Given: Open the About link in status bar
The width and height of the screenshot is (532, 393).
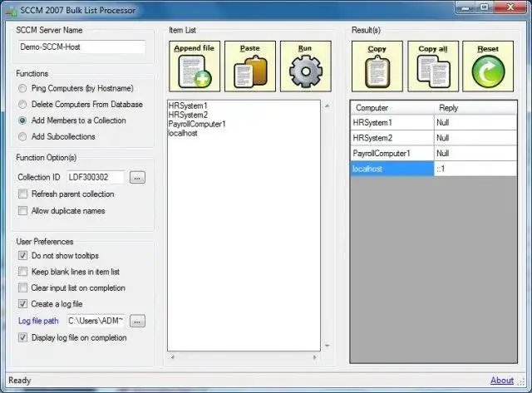Looking at the screenshot, I should click(502, 381).
